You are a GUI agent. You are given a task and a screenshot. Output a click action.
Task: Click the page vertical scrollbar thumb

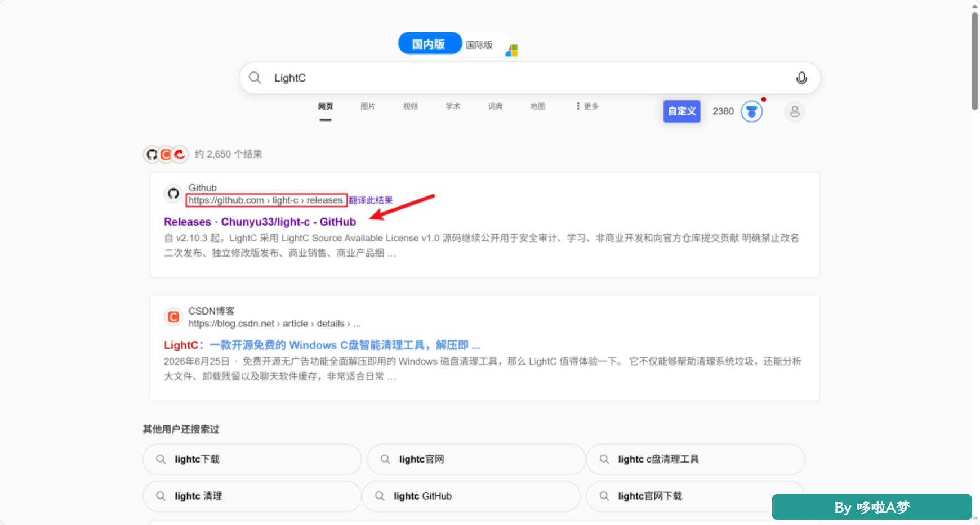pyautogui.click(x=975, y=61)
